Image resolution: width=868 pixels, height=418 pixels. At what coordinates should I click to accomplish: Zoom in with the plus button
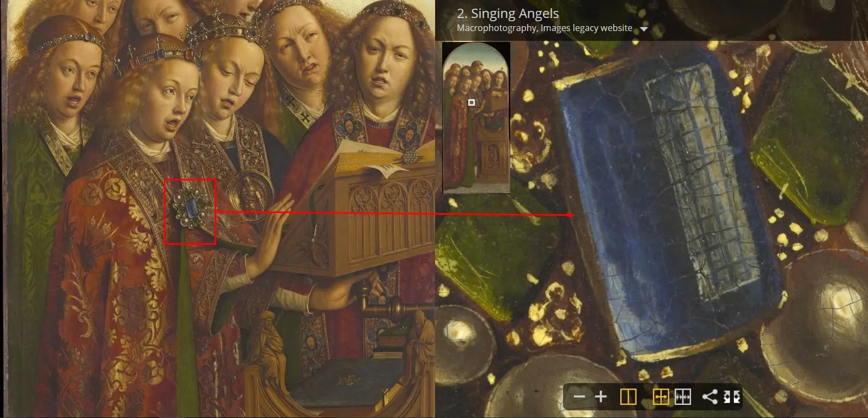(601, 397)
